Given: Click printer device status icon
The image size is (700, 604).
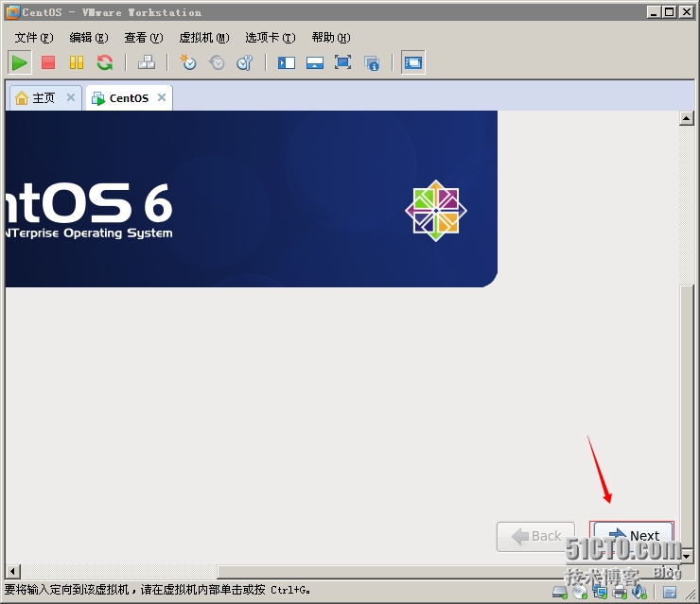Looking at the screenshot, I should tap(620, 592).
